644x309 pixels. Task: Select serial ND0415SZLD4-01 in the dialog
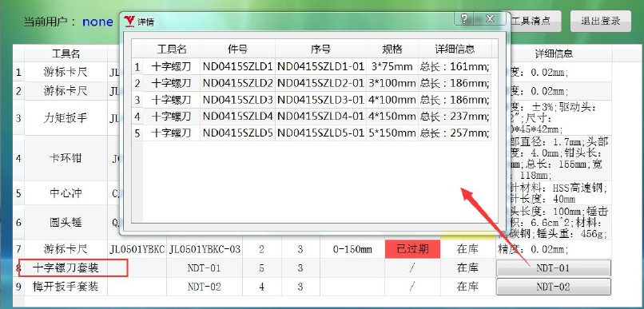pyautogui.click(x=320, y=117)
